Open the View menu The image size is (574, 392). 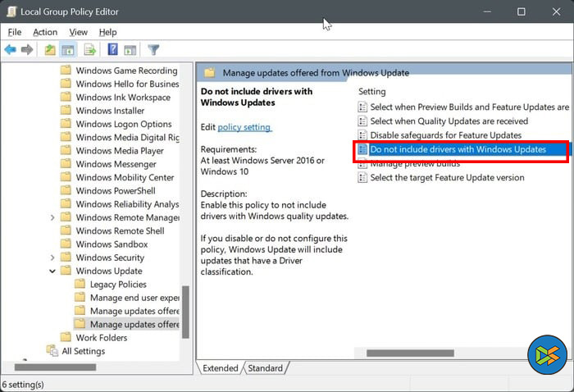coord(78,32)
